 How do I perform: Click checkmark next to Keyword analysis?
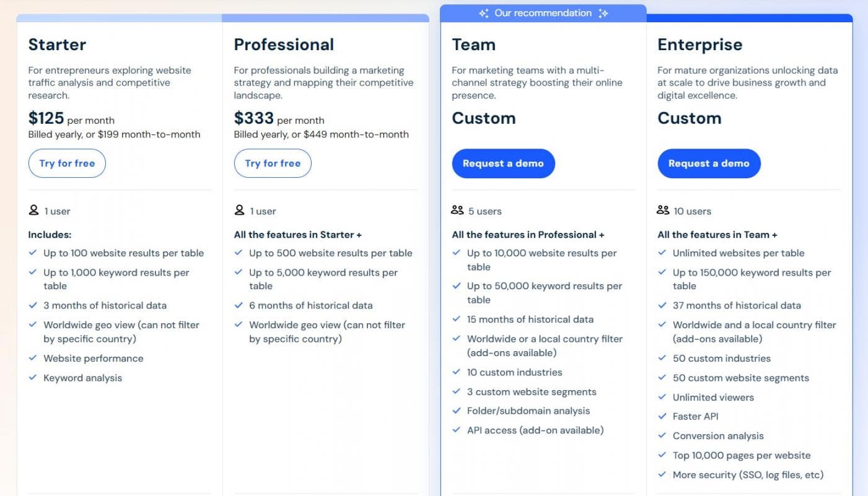coord(33,378)
